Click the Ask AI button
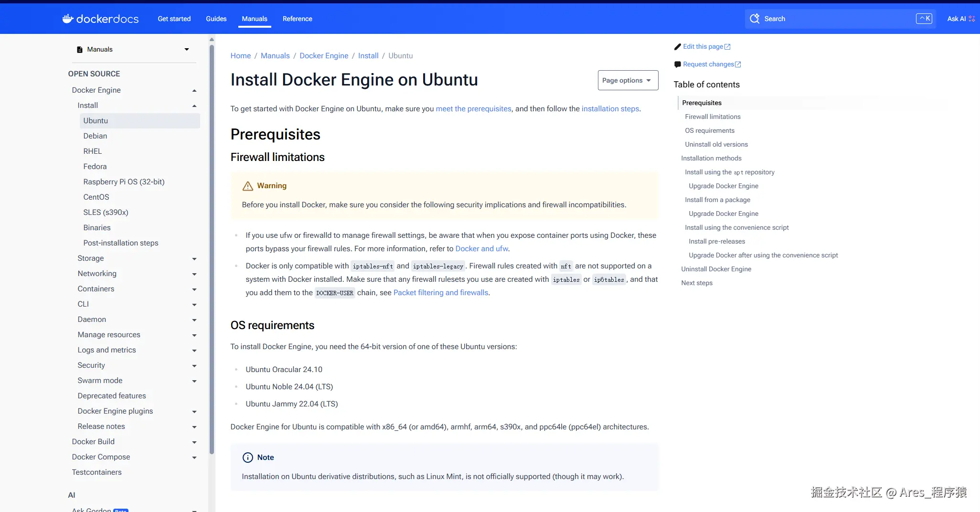This screenshot has height=512, width=980. coord(961,19)
